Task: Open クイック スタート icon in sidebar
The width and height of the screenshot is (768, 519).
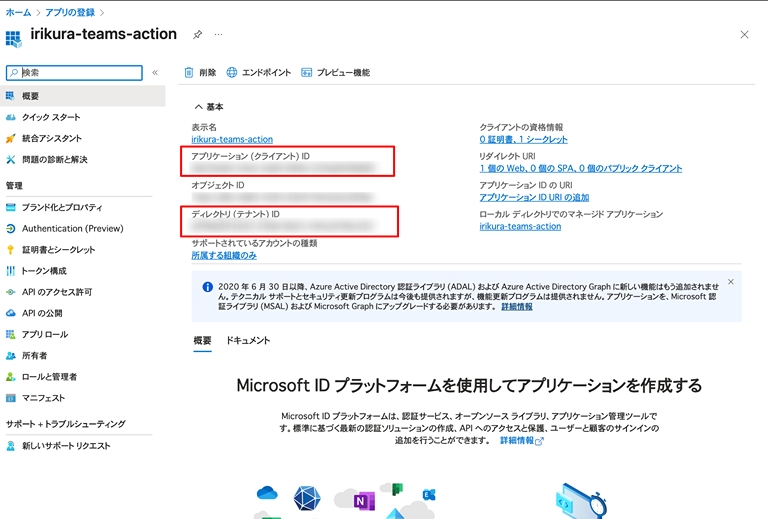Action: [x=10, y=117]
